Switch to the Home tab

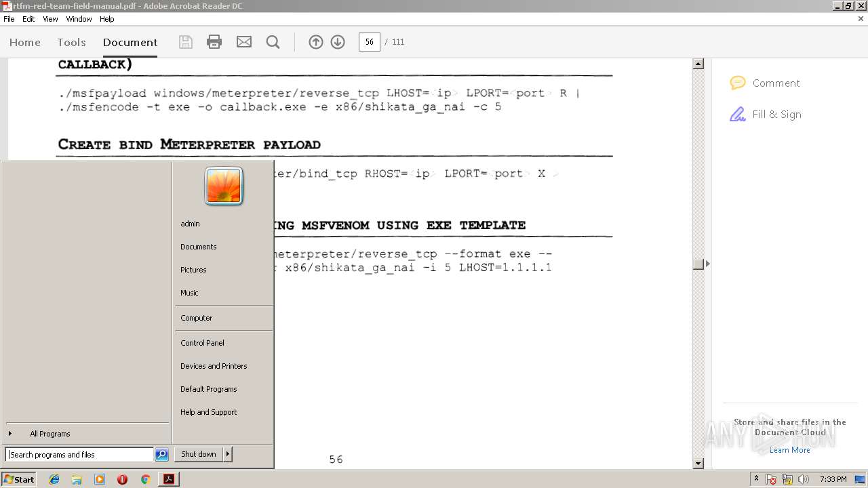coord(25,42)
